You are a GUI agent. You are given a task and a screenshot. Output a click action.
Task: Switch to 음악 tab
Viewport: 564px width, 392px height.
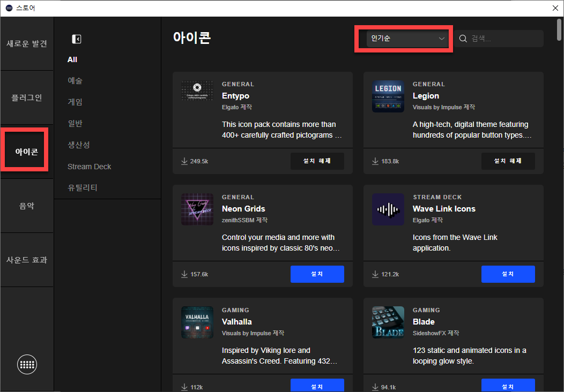pos(27,206)
